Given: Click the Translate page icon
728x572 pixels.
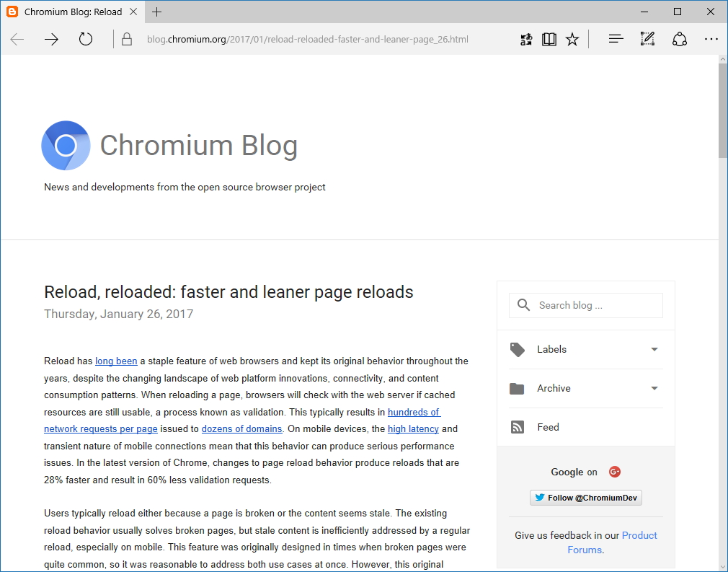Looking at the screenshot, I should [x=525, y=39].
